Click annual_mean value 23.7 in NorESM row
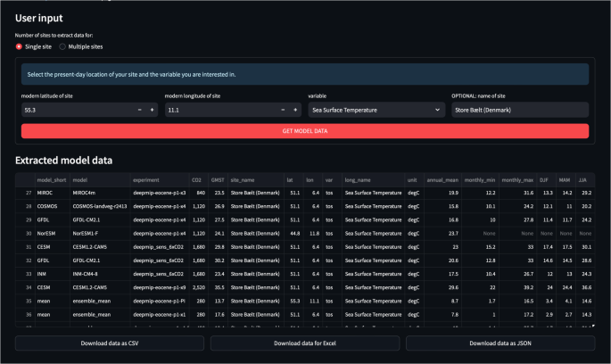The image size is (611, 364). [x=442, y=234]
